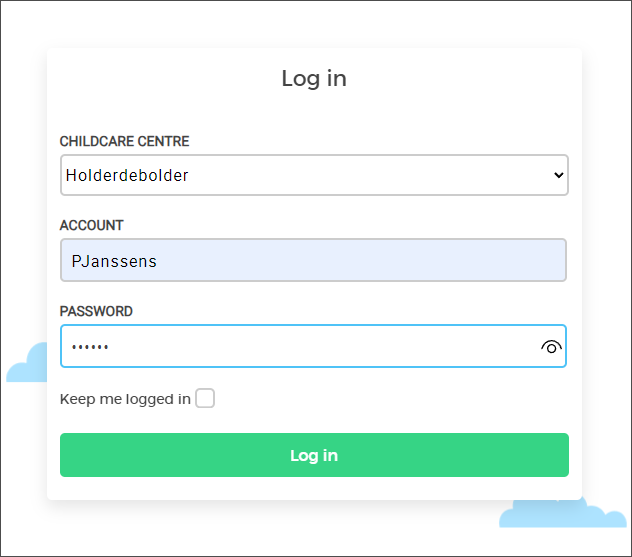Toggle password visibility on
The image size is (632, 557).
click(x=551, y=347)
